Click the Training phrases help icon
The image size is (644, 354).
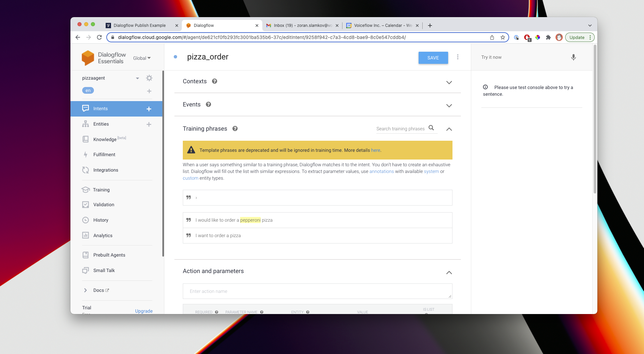235,129
